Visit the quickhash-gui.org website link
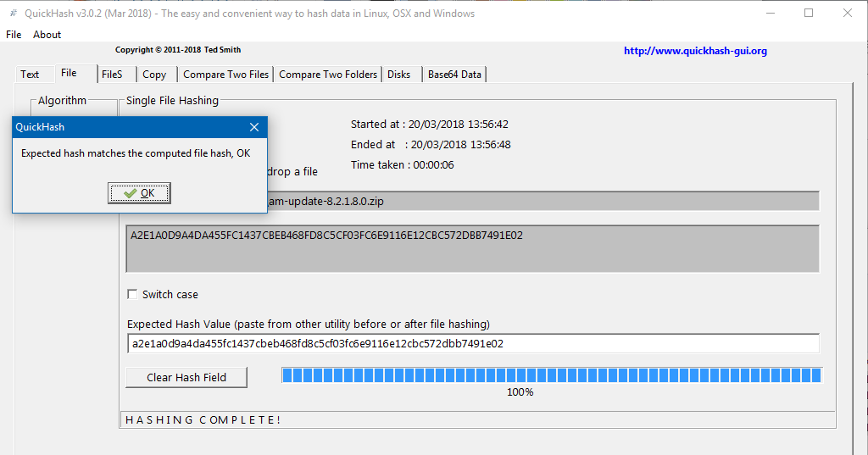868x455 pixels. [x=695, y=51]
